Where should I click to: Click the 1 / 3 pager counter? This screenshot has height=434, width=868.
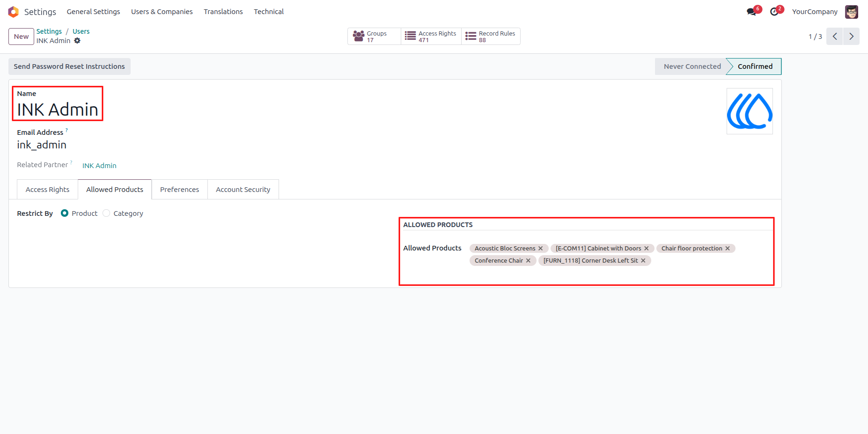click(x=815, y=37)
